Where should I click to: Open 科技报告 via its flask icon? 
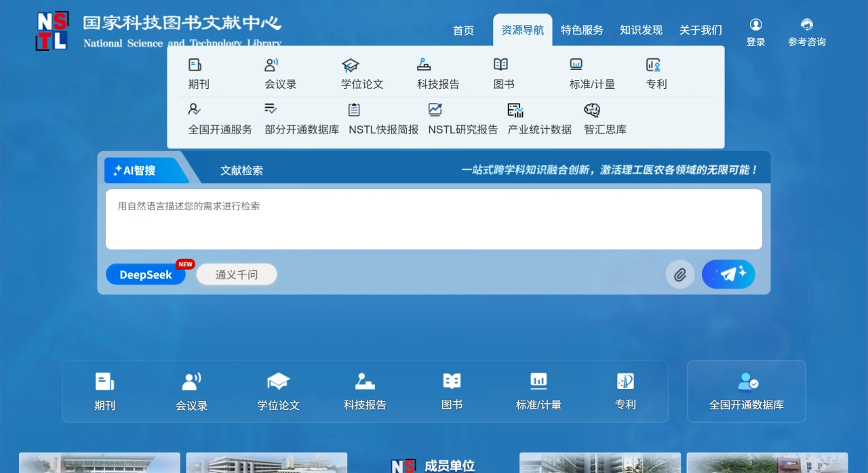pyautogui.click(x=424, y=64)
